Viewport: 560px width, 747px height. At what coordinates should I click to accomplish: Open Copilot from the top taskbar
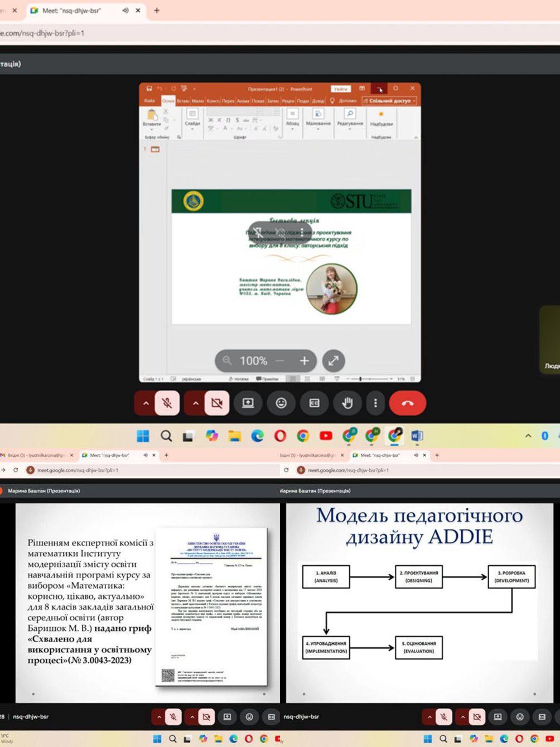coord(212,436)
